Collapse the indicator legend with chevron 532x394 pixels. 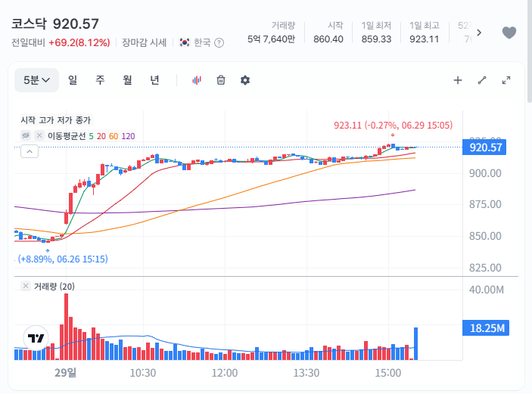(30, 151)
